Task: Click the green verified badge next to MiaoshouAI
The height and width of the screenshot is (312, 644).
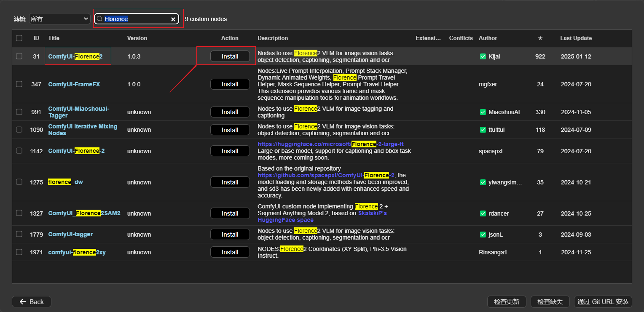Action: tap(483, 112)
